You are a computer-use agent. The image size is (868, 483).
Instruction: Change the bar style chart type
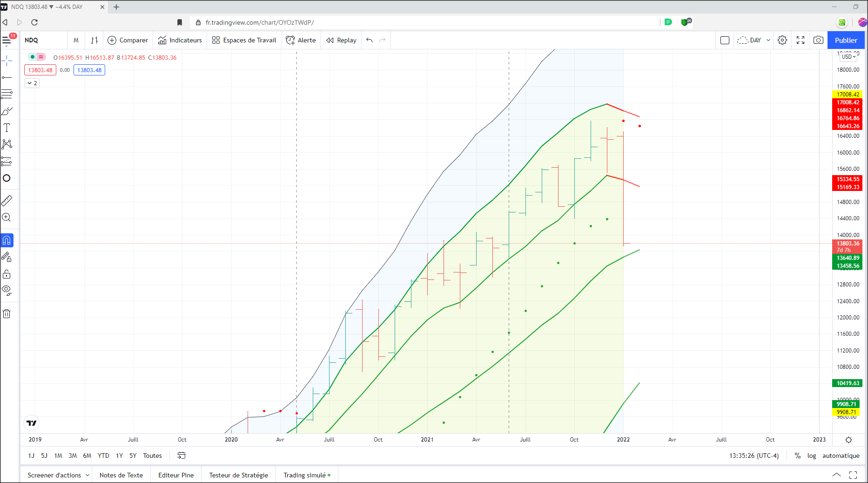coord(94,40)
